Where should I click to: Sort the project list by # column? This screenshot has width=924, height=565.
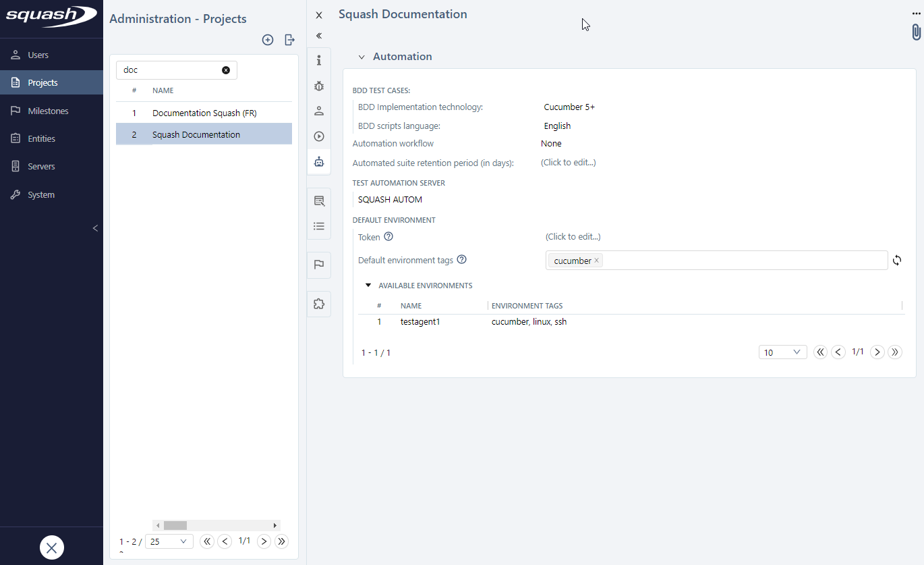click(x=134, y=90)
